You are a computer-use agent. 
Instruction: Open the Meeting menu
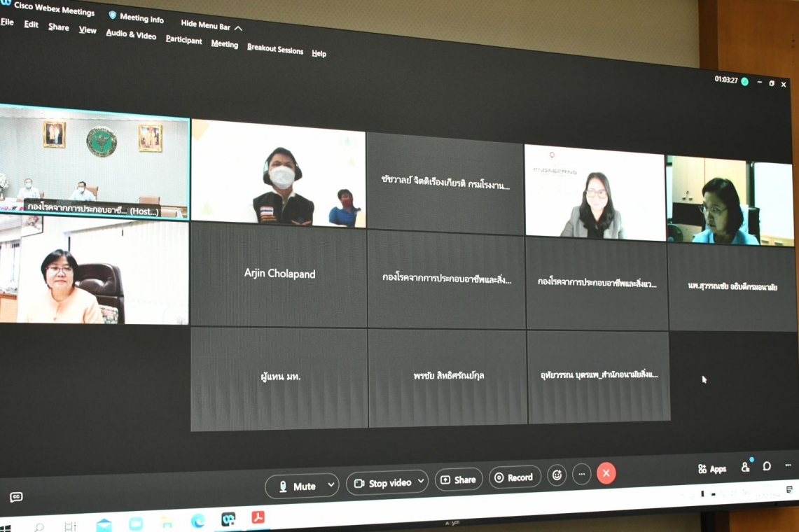(x=225, y=44)
